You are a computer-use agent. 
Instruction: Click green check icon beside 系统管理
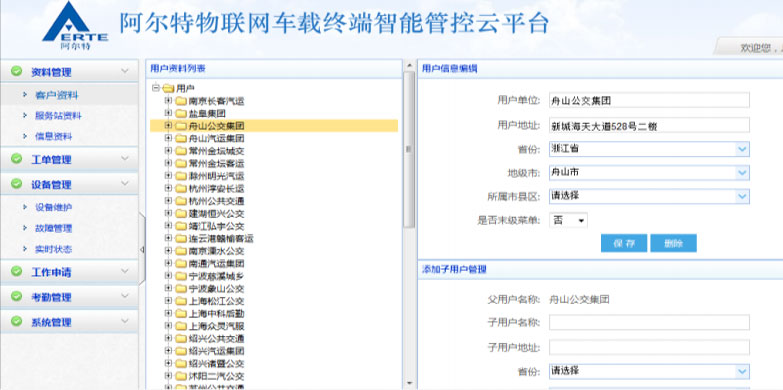(x=16, y=321)
